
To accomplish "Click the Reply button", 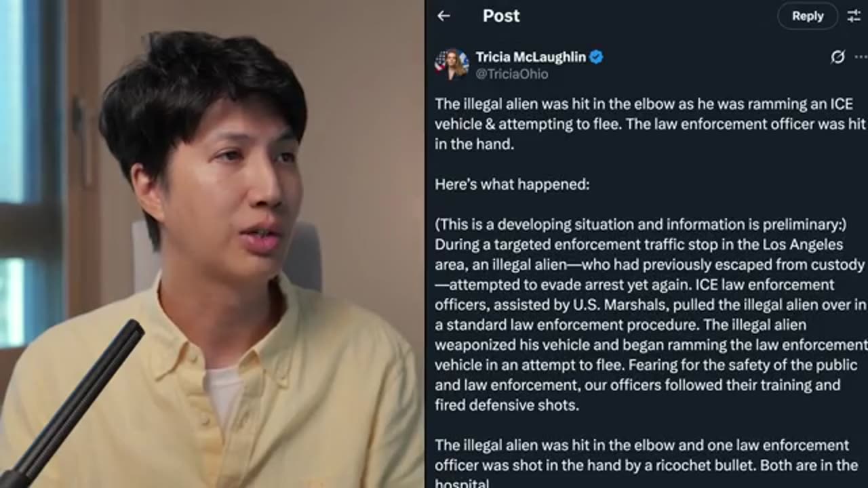I will (x=807, y=16).
